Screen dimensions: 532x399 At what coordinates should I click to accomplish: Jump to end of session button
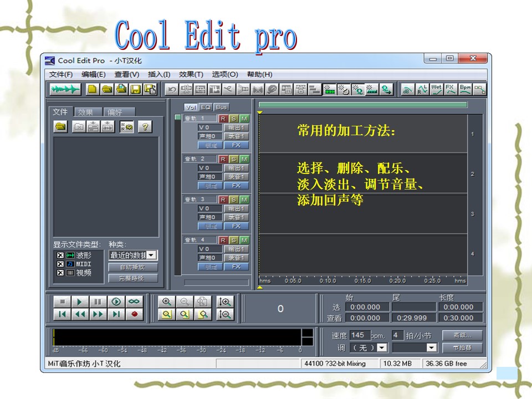[116, 314]
